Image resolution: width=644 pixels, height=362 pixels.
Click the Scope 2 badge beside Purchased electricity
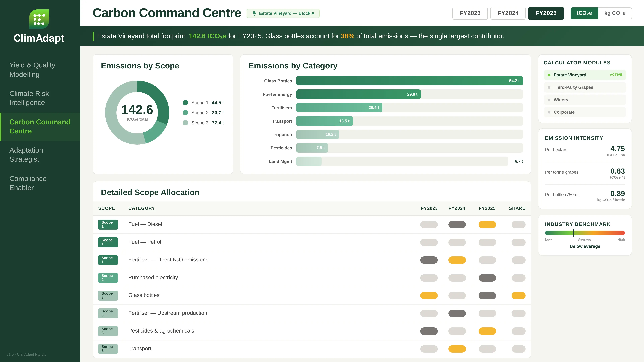pos(108,278)
